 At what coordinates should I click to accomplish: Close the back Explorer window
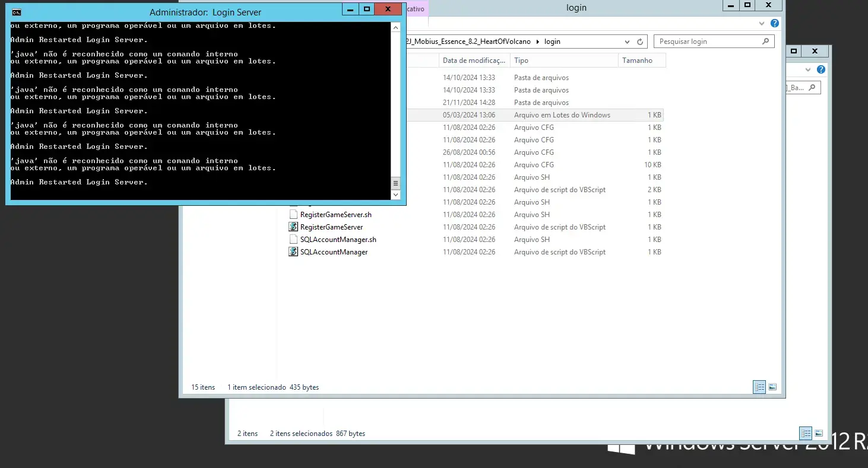tap(815, 51)
